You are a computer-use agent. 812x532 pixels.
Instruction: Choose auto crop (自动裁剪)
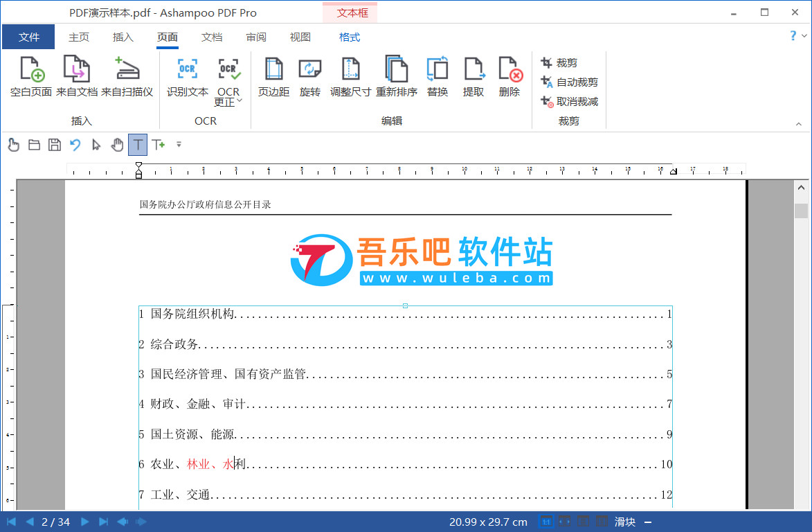(x=569, y=82)
